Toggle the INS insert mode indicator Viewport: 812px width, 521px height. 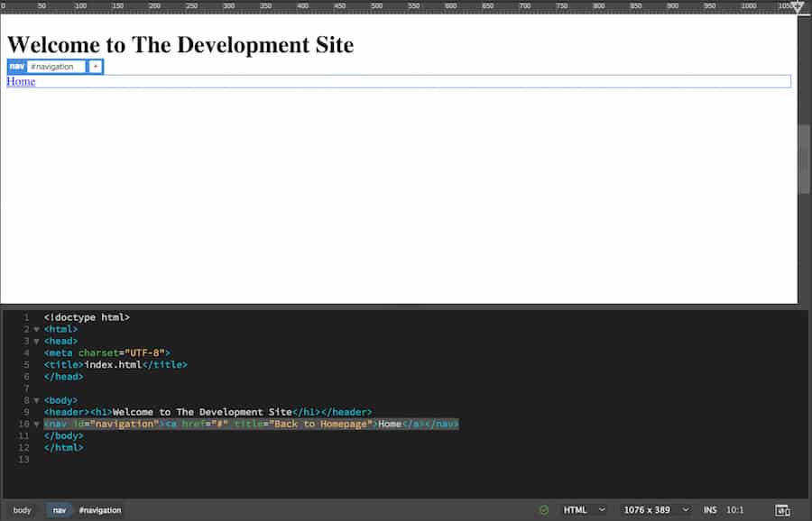point(710,509)
